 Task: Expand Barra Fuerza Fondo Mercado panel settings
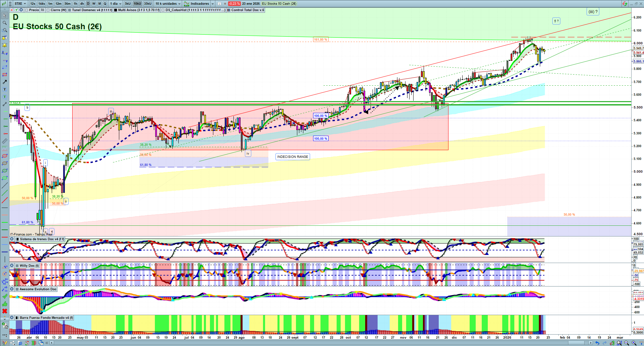[12, 318]
